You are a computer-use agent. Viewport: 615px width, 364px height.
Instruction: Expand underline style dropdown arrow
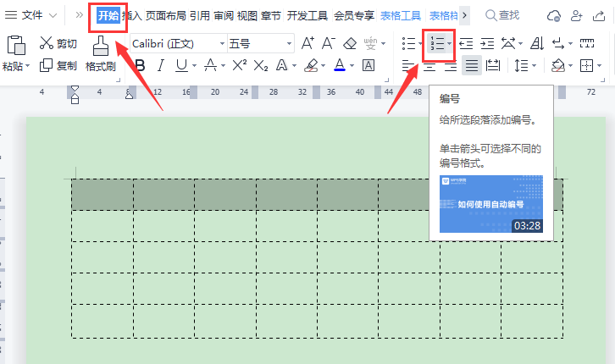point(194,66)
